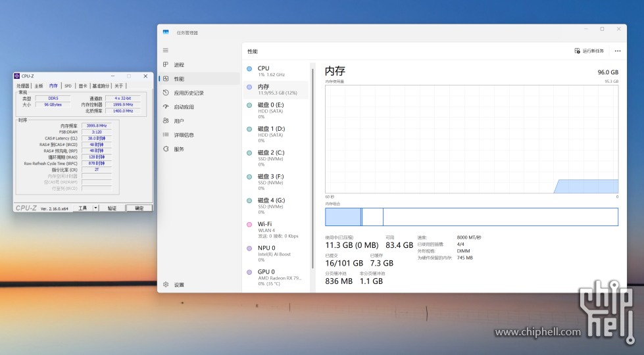Switch to the SPD tab in CPU-Z
Viewport: 644px width, 355px height.
68,86
